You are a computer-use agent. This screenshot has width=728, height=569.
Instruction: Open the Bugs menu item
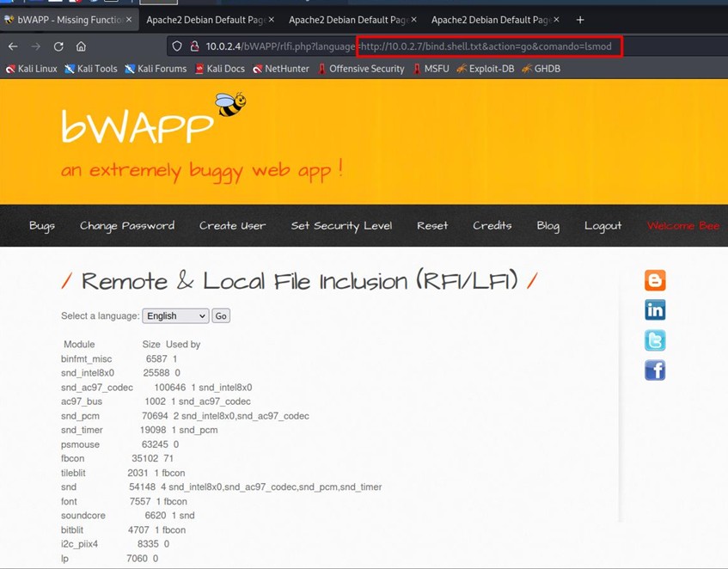click(42, 225)
